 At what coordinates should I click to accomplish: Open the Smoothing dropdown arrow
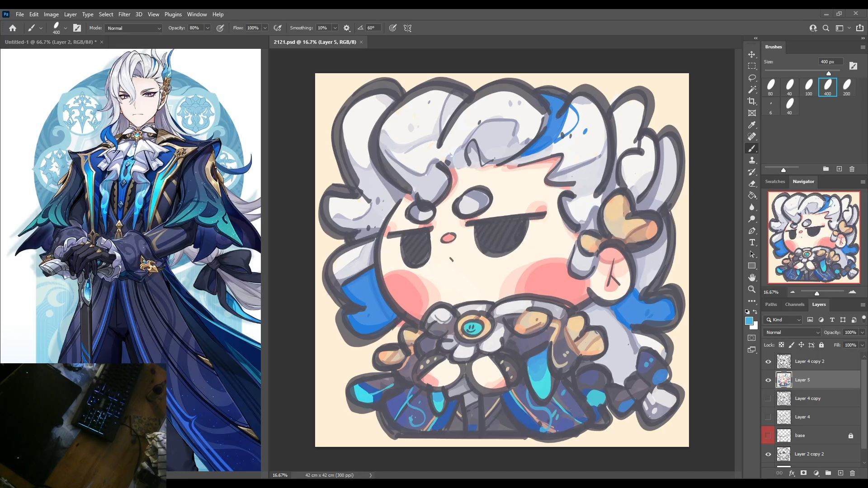[x=335, y=28]
